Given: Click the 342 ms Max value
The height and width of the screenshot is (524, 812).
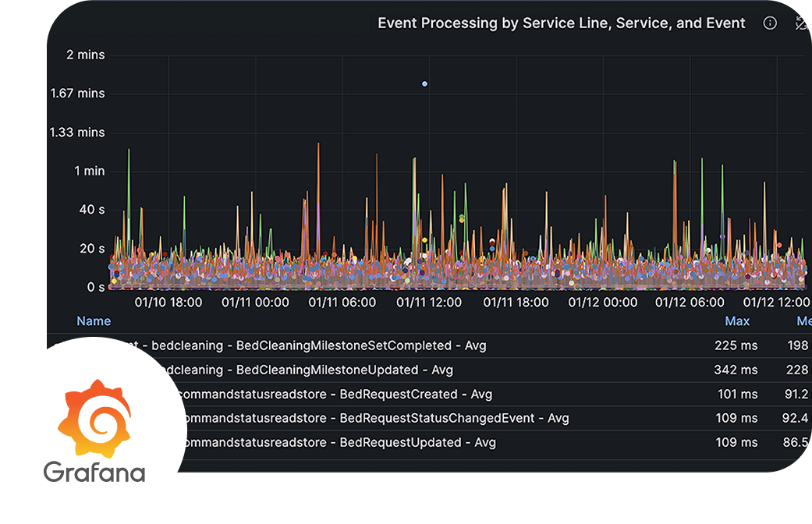Looking at the screenshot, I should [x=736, y=370].
